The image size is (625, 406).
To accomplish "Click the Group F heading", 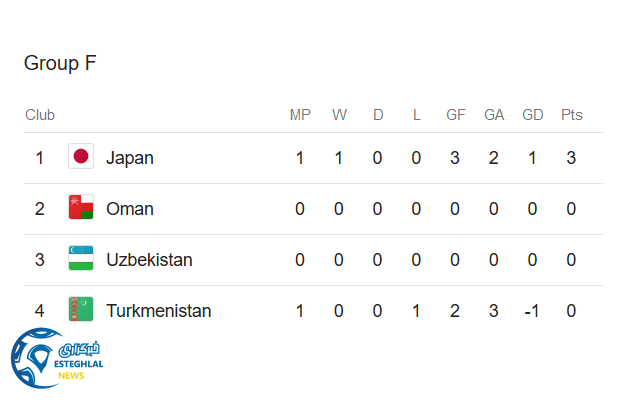I will 60,63.
